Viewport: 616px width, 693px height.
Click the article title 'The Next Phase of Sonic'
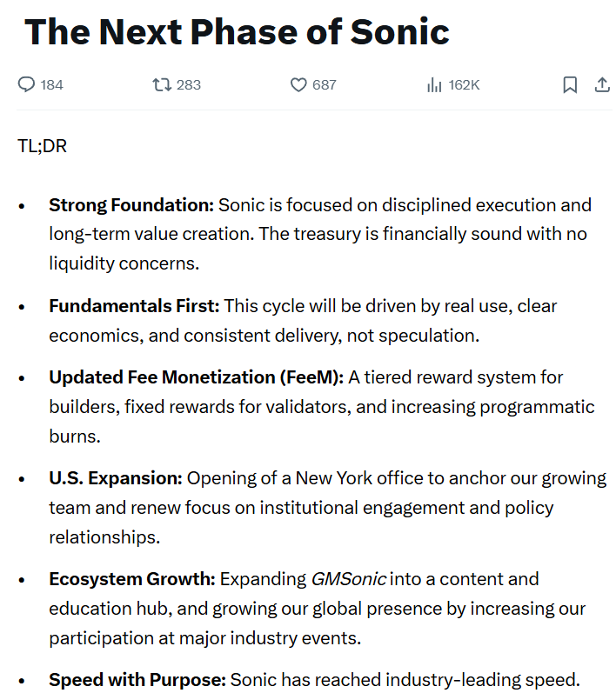[237, 32]
